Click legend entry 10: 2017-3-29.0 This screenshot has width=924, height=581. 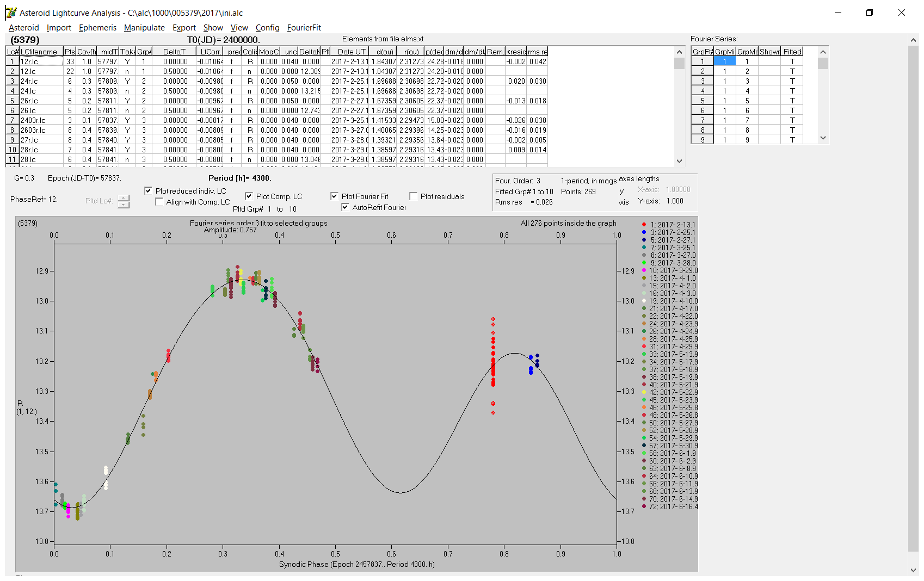click(x=669, y=270)
